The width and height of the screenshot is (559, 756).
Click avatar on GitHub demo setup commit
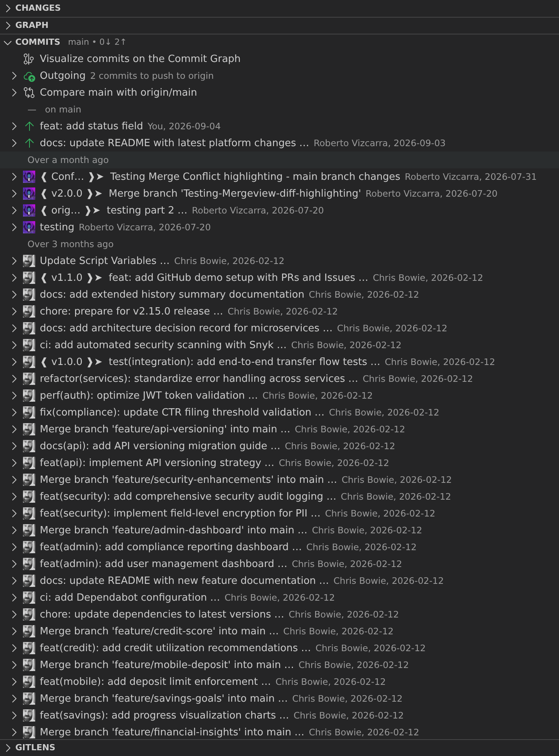tap(29, 278)
